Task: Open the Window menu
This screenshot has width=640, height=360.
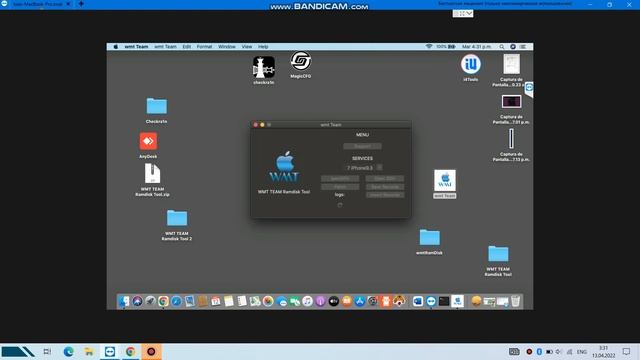Action: pos(227,47)
